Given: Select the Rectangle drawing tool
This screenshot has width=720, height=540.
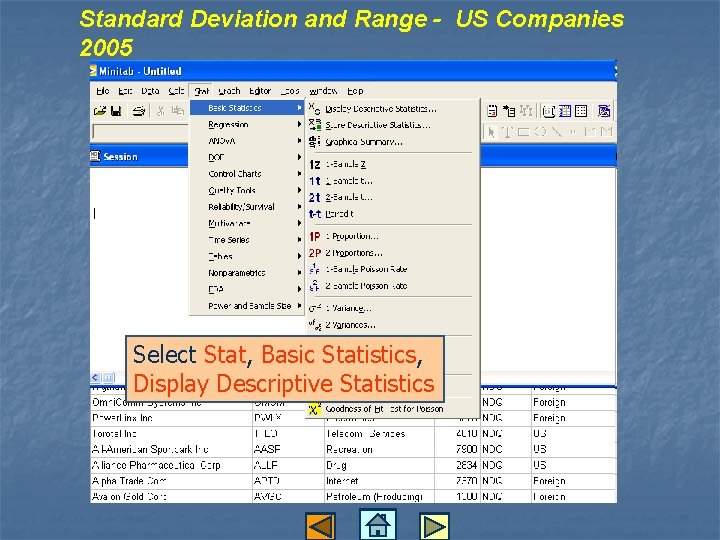Looking at the screenshot, I should 523,132.
